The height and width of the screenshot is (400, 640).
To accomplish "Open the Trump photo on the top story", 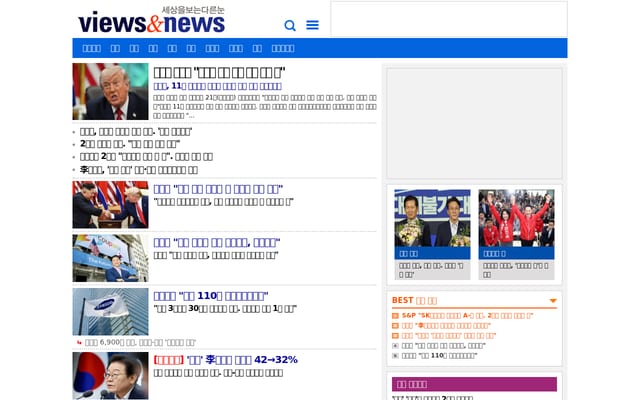I will [x=111, y=91].
